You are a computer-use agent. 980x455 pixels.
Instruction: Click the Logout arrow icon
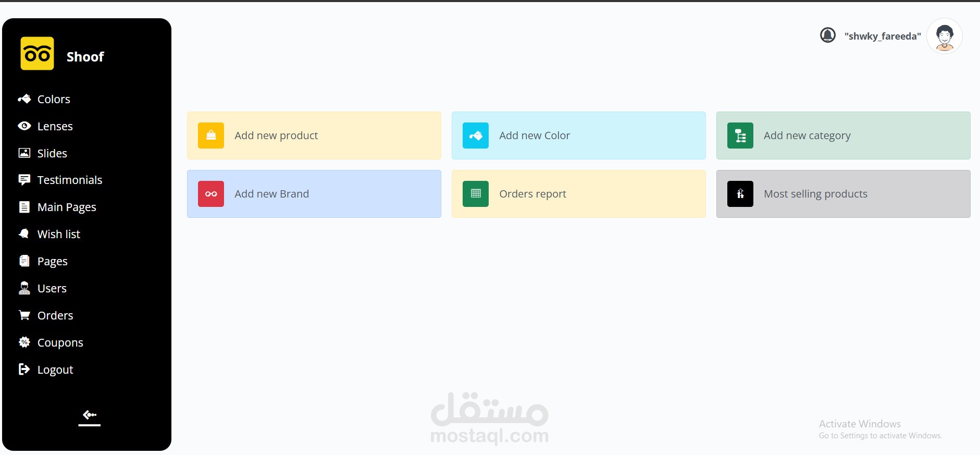point(24,370)
